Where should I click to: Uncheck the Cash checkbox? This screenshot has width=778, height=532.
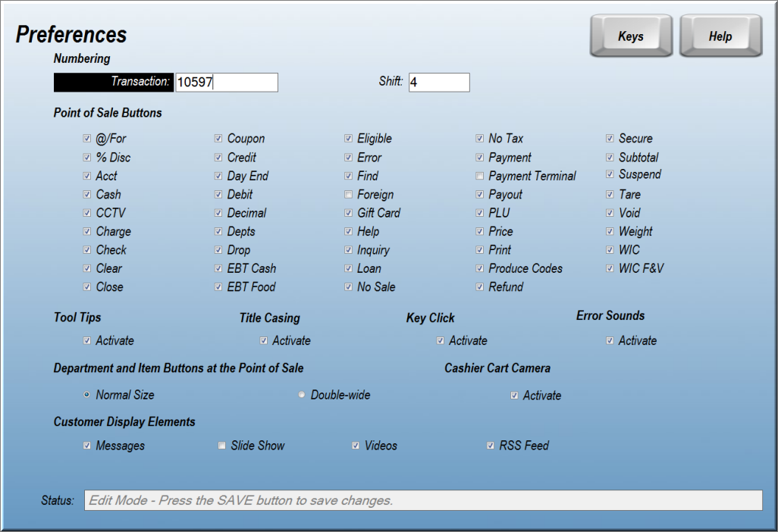87,194
